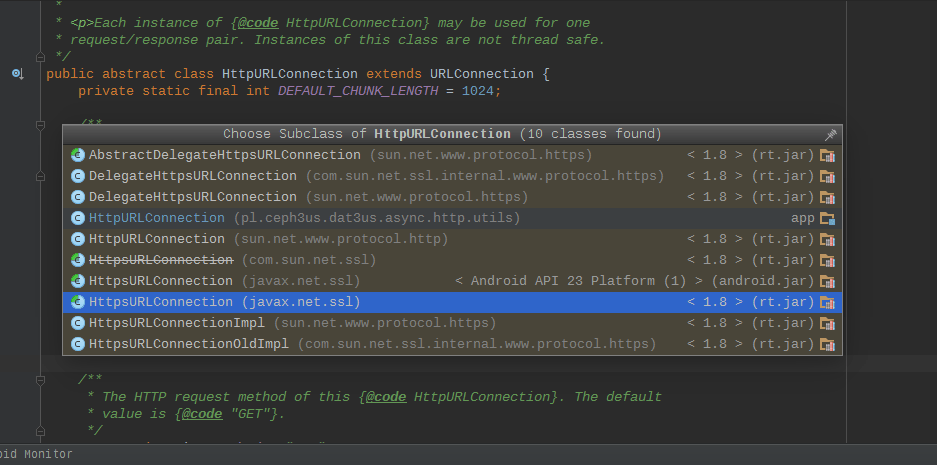Click the abstract class icon of the com.sun.net.ssl row
937x465 pixels.
[x=78, y=260]
